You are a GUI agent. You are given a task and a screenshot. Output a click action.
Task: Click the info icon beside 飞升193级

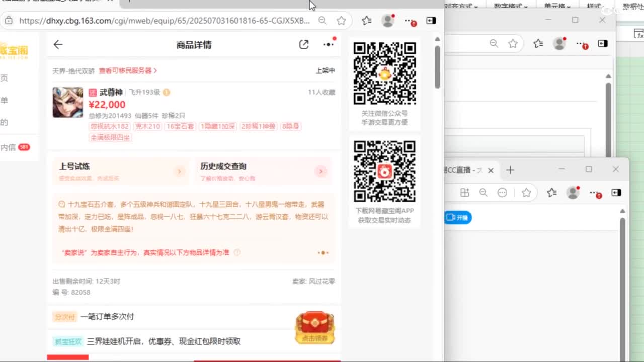167,92
